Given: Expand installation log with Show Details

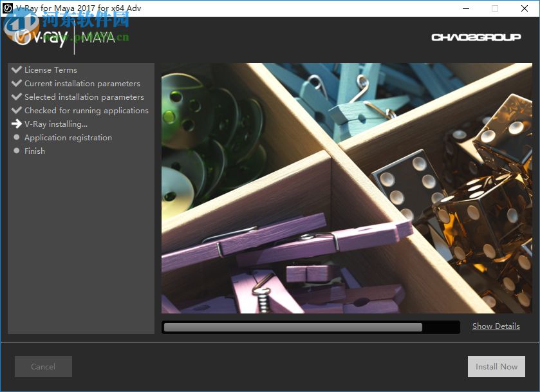Looking at the screenshot, I should [x=496, y=326].
